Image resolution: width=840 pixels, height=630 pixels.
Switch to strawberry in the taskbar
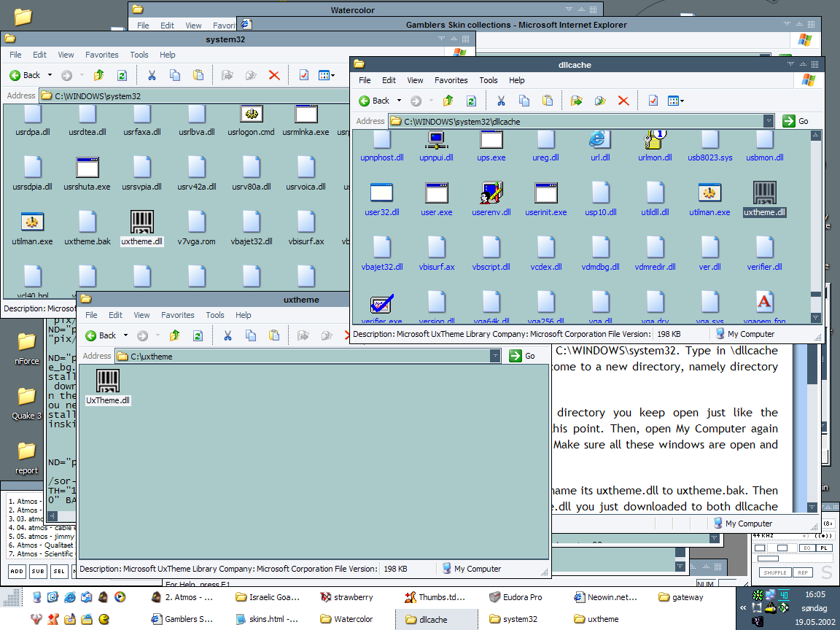pyautogui.click(x=346, y=597)
